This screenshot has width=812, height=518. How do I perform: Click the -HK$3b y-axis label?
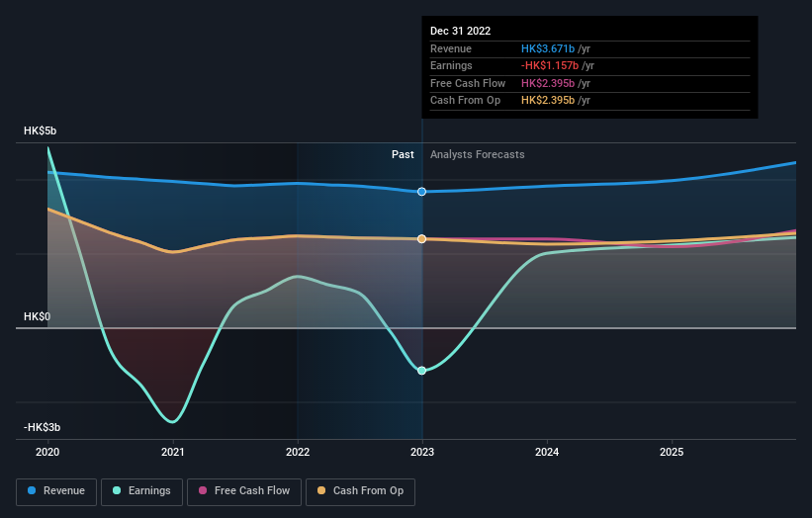pyautogui.click(x=42, y=427)
